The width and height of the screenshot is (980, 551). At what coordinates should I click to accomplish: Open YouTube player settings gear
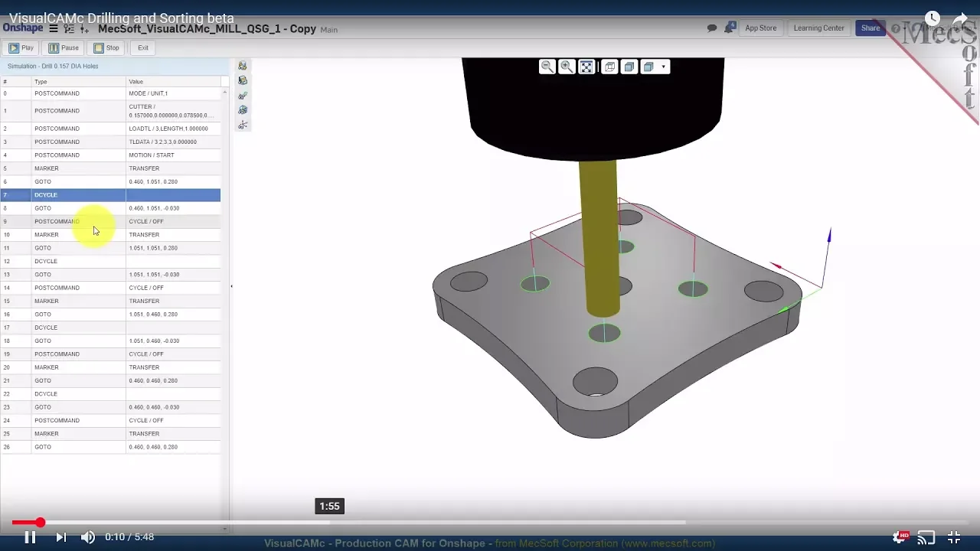[x=900, y=537]
